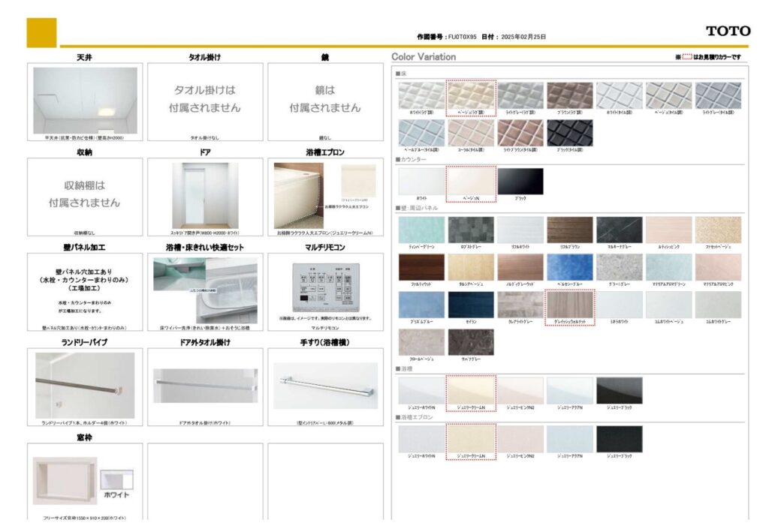Click the door-side towel bar image
The image size is (769, 532).
click(x=205, y=386)
